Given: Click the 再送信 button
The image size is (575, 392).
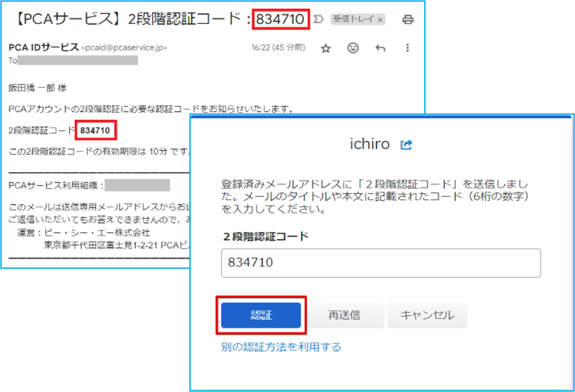Looking at the screenshot, I should 344,315.
